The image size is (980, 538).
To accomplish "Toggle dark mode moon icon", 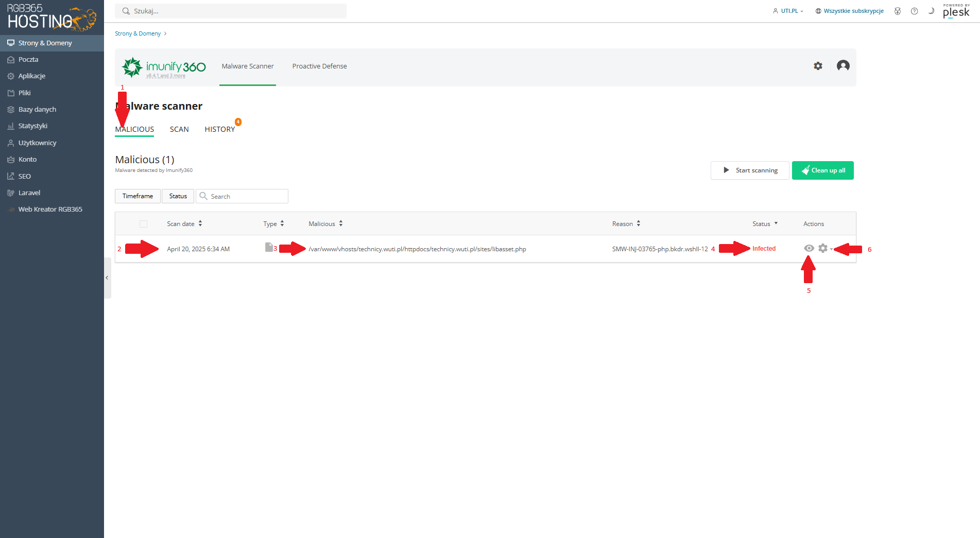I will coord(931,11).
